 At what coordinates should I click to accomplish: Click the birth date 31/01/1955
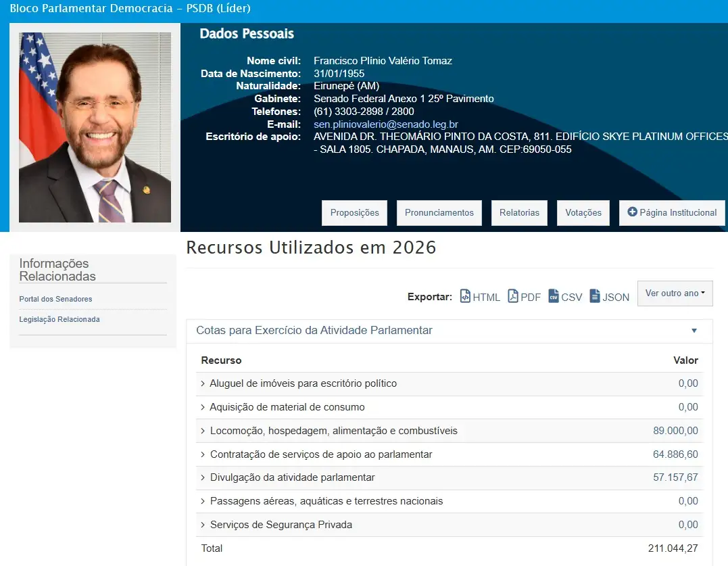click(339, 73)
